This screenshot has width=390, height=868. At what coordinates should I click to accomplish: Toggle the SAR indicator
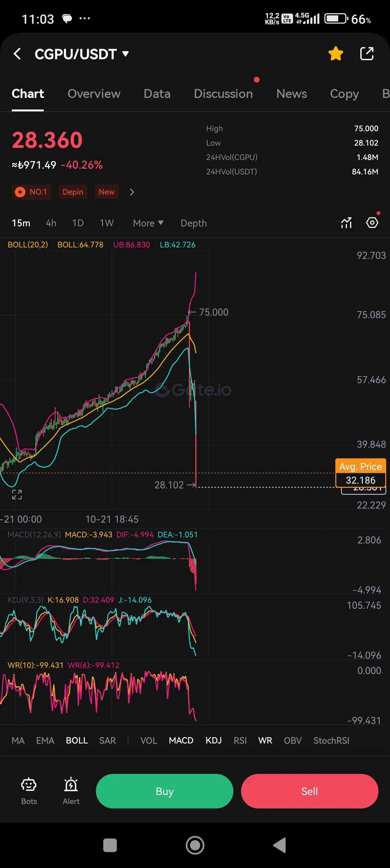(107, 740)
